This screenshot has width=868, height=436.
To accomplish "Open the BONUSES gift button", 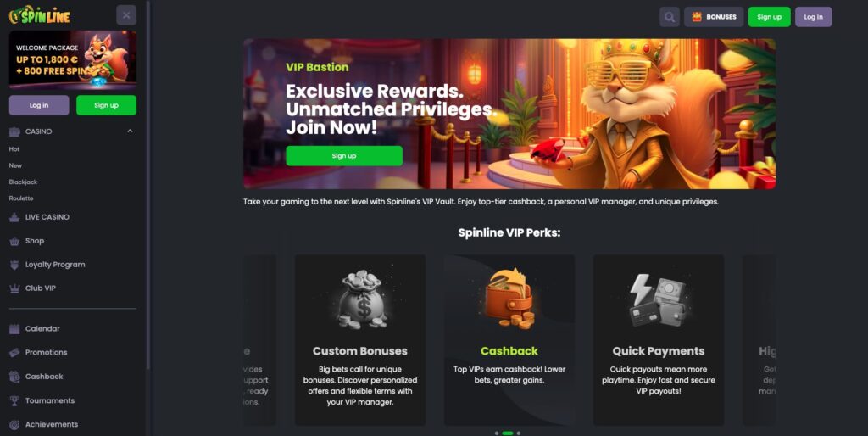I will 714,17.
